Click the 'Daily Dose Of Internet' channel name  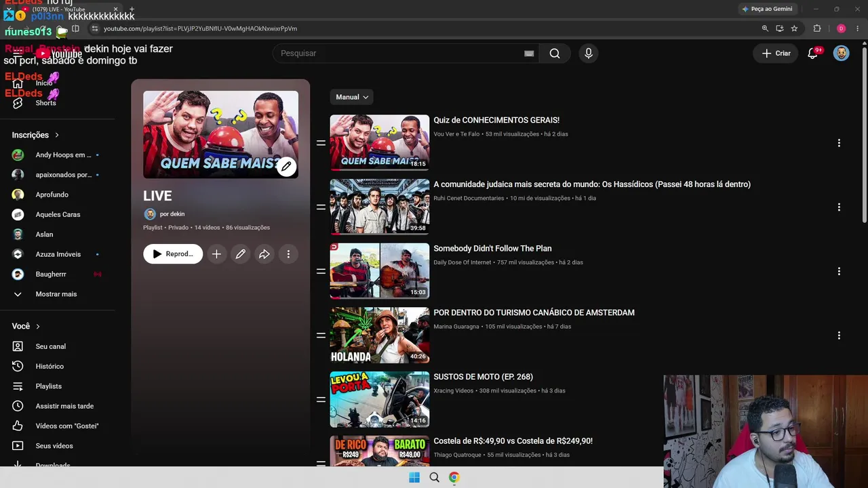[x=462, y=262]
